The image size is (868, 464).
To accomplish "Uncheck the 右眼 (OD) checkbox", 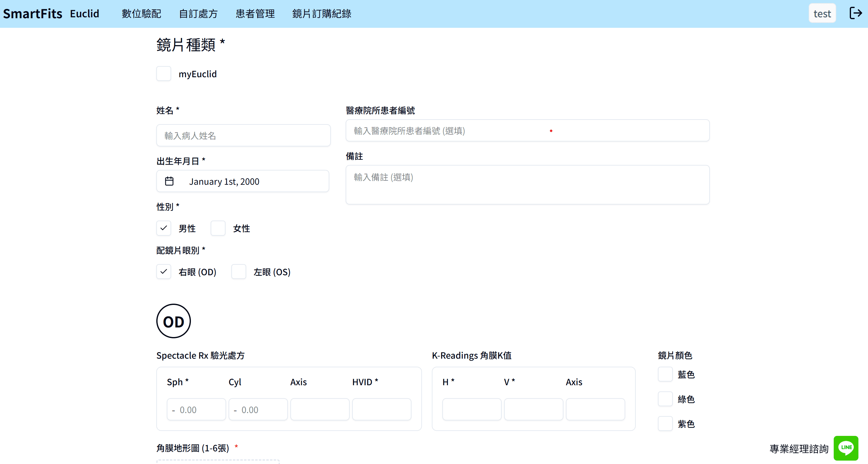I will [164, 272].
